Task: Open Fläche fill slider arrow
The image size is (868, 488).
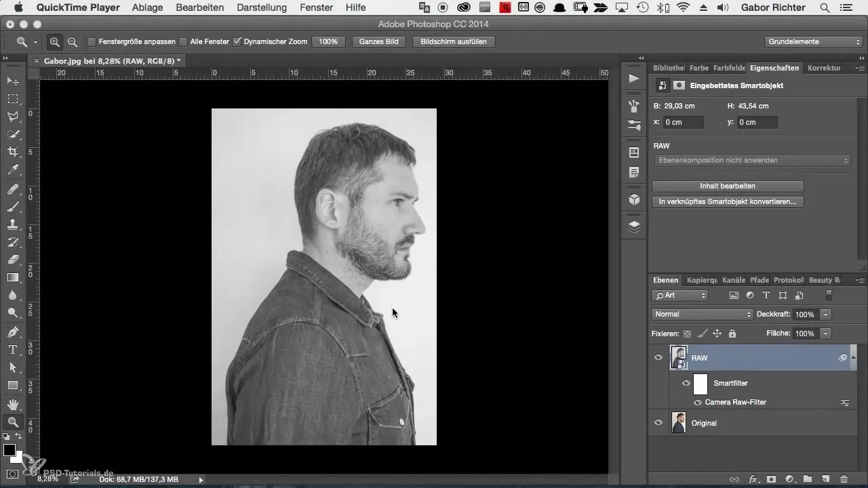Action: (x=825, y=333)
